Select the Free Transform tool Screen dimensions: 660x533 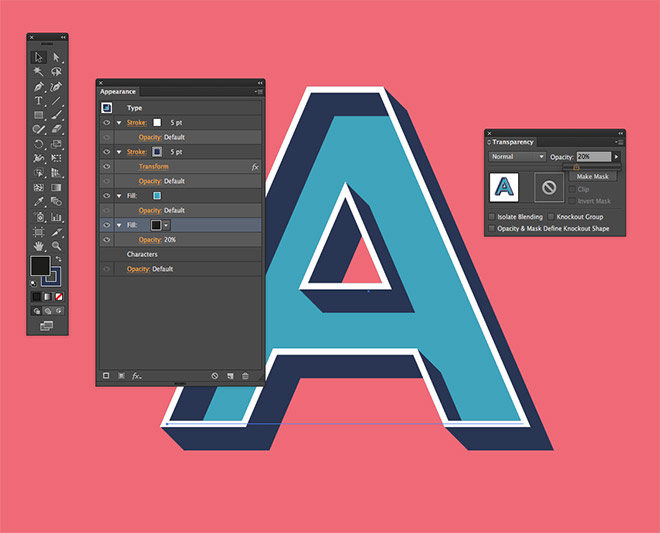tap(56, 158)
